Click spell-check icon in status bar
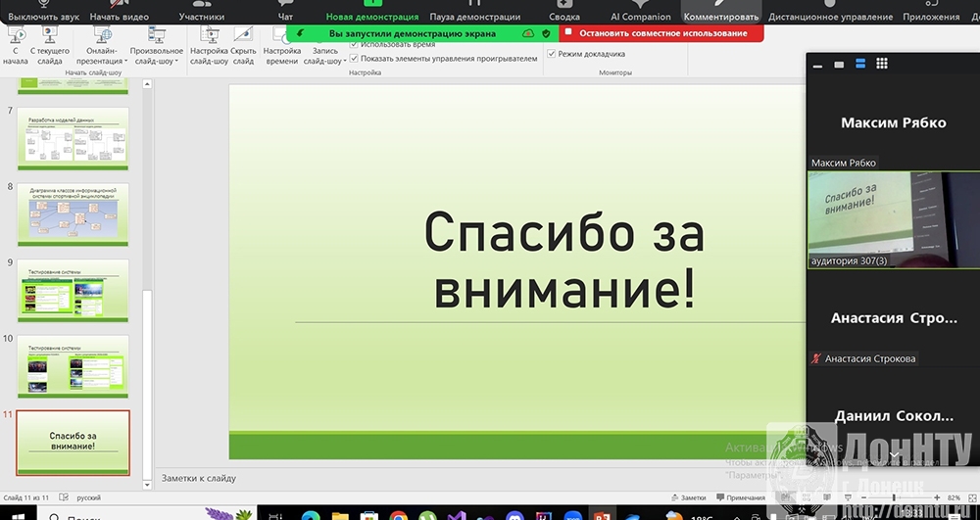The width and height of the screenshot is (980, 520). [x=63, y=497]
